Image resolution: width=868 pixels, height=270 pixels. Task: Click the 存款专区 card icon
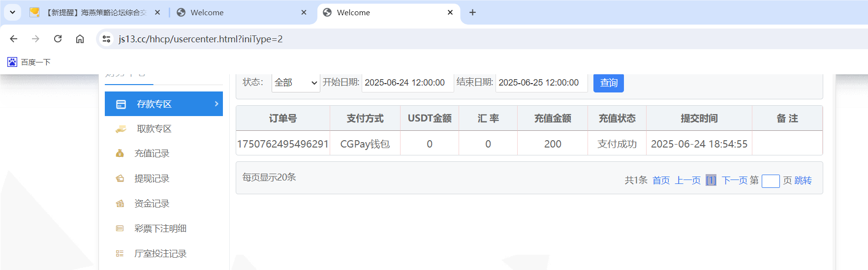coord(121,104)
